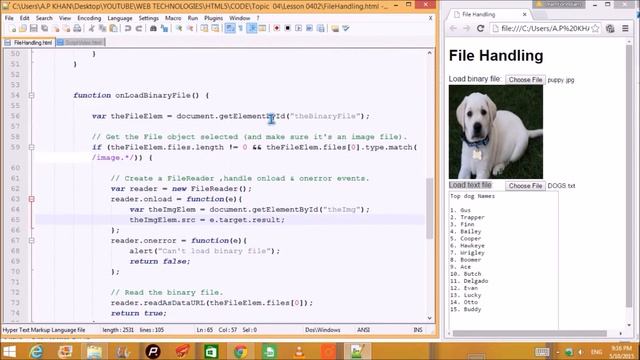
Task: Open Chrome's hamburger menu
Action: (625, 28)
